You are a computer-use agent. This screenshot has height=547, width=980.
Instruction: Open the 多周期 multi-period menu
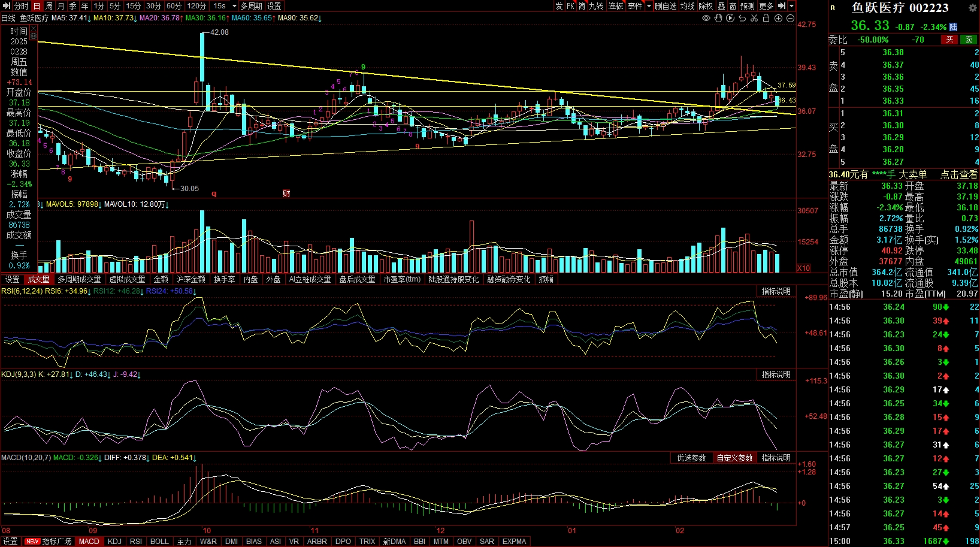[x=251, y=6]
